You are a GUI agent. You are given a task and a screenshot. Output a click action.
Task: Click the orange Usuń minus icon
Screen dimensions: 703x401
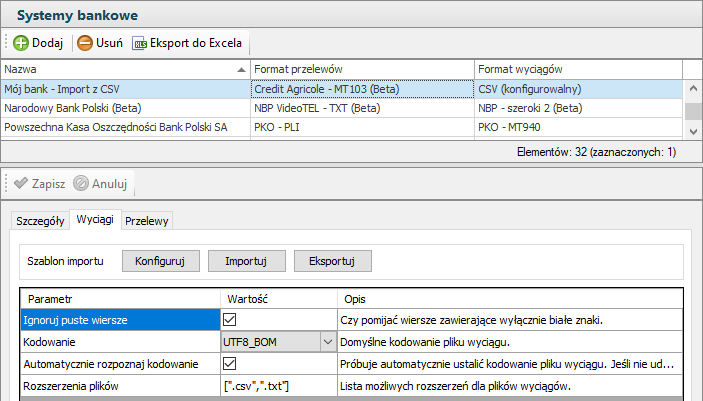coord(85,43)
